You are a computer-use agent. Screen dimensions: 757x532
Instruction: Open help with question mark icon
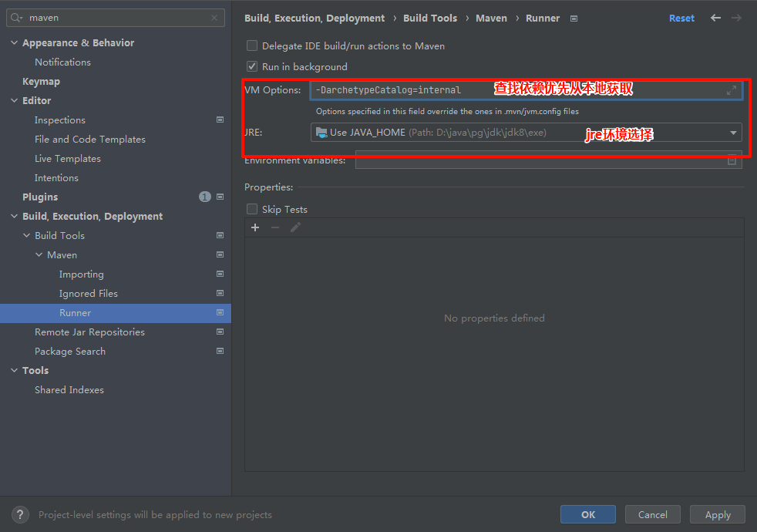point(20,515)
